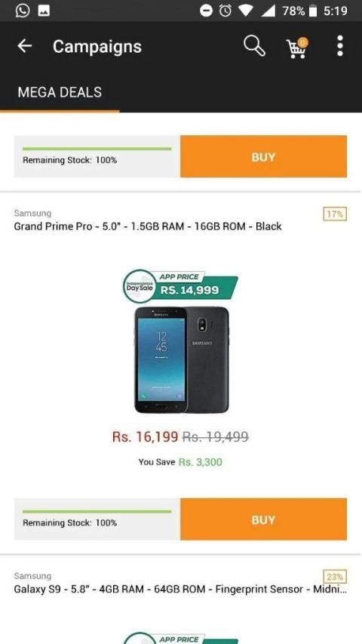This screenshot has width=362, height=644.
Task: Tap the do-not-disturb status icon
Action: tap(206, 11)
